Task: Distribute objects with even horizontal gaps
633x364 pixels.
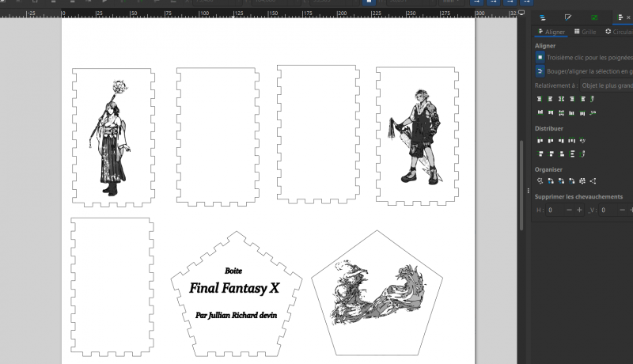Action: (571, 140)
